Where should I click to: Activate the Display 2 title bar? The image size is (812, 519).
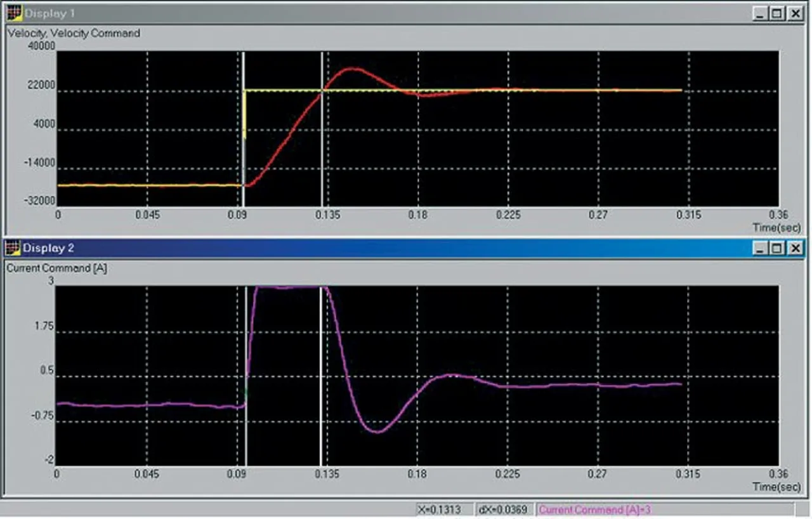pyautogui.click(x=381, y=247)
